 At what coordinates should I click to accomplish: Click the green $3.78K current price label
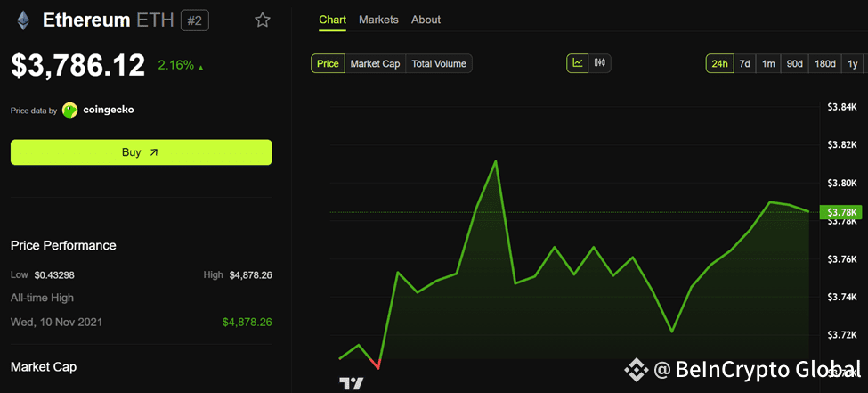point(841,212)
